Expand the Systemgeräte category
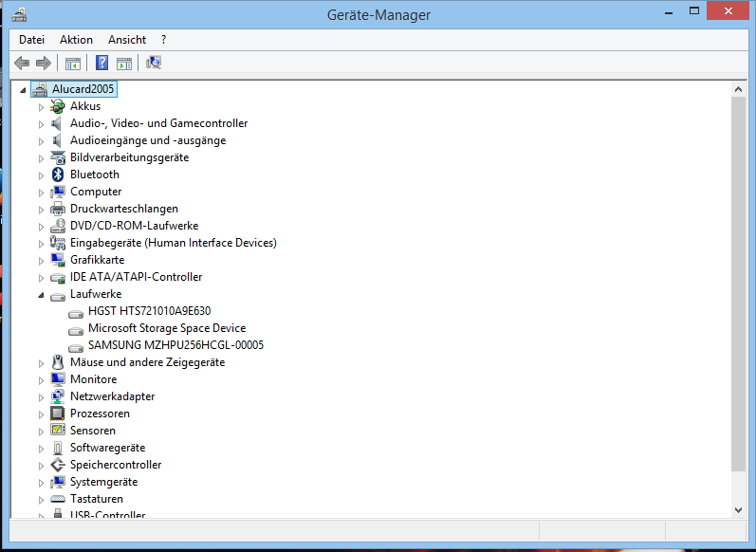This screenshot has height=552, width=756. coord(41,483)
